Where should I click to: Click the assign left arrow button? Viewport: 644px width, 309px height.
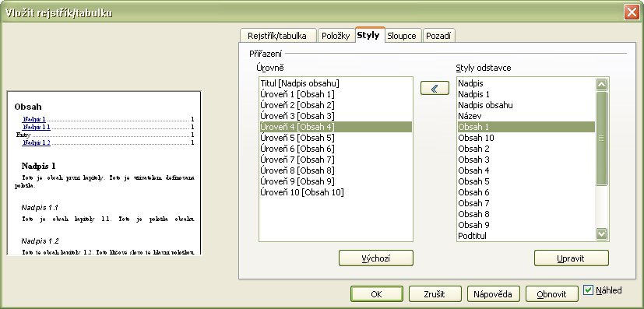[x=435, y=88]
